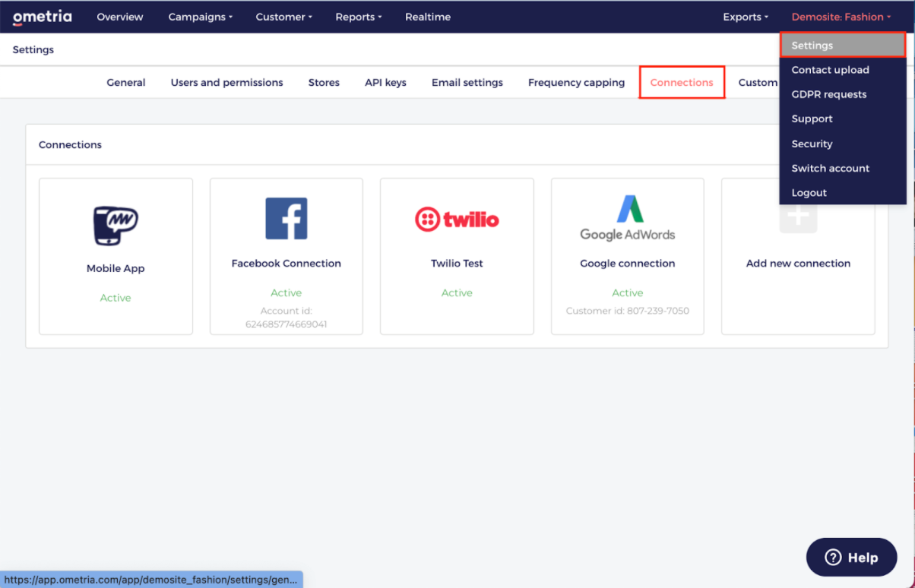Open the Mobile App connection icon
Image resolution: width=915 pixels, height=588 pixels.
[x=116, y=226]
